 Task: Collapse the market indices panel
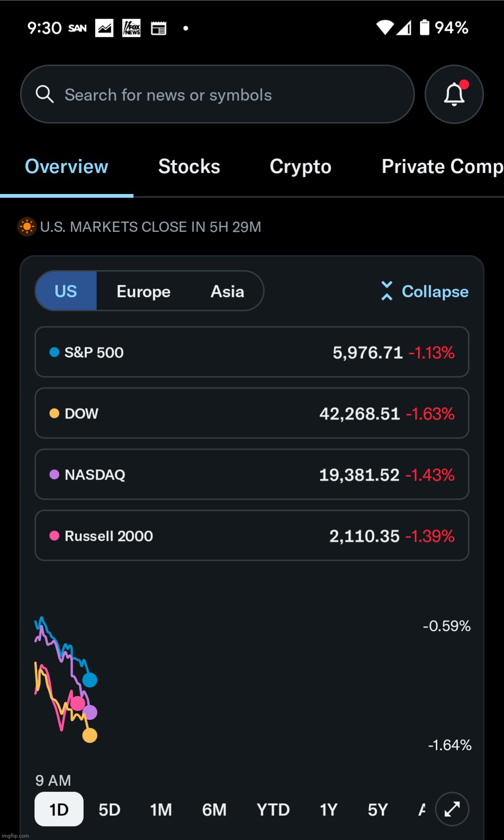(424, 291)
